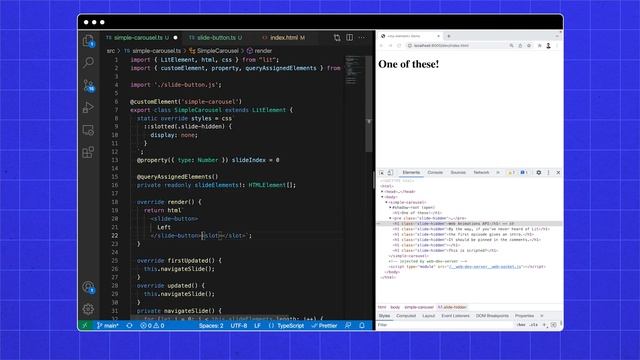The height and width of the screenshot is (360, 640).
Task: Click the DevTools warnings count badge
Action: click(x=511, y=173)
